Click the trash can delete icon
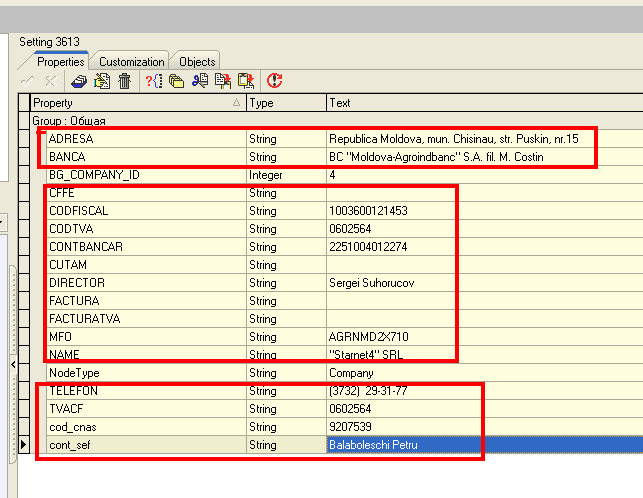This screenshot has height=498, width=643. pyautogui.click(x=125, y=81)
